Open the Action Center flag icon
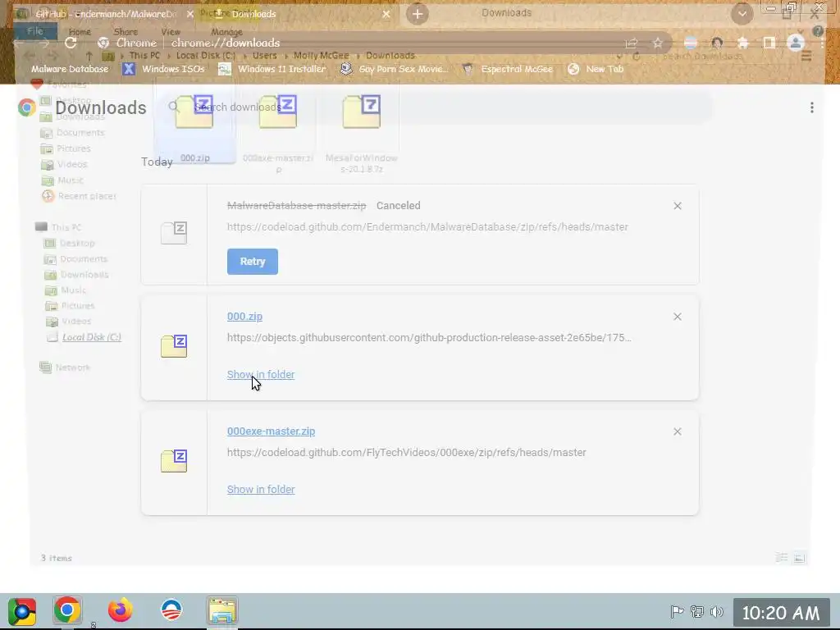This screenshot has width=840, height=630. point(677,611)
